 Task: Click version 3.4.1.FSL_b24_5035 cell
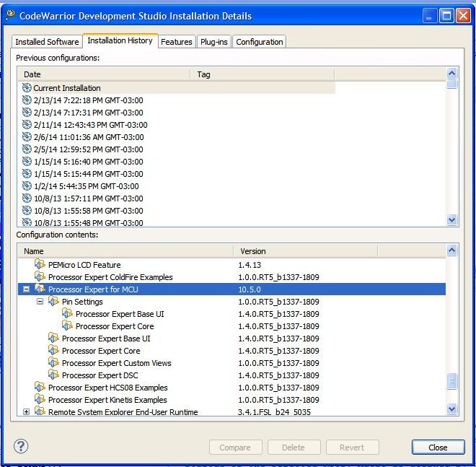(275, 412)
